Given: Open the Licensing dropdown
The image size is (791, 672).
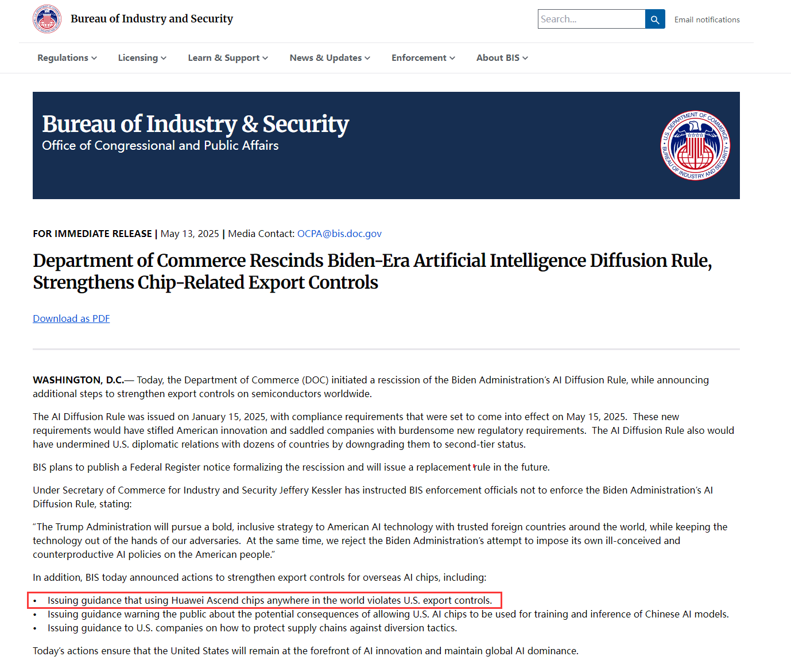Looking at the screenshot, I should pyautogui.click(x=142, y=58).
